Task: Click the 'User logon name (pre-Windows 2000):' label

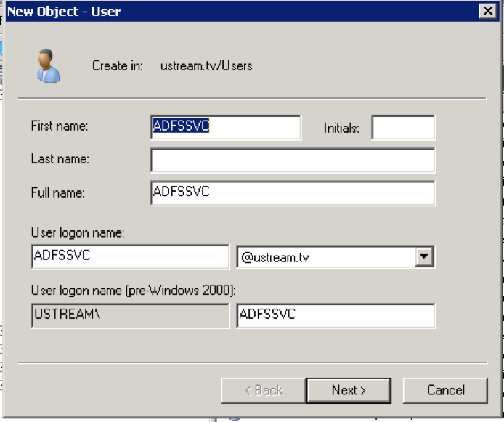Action: click(134, 291)
